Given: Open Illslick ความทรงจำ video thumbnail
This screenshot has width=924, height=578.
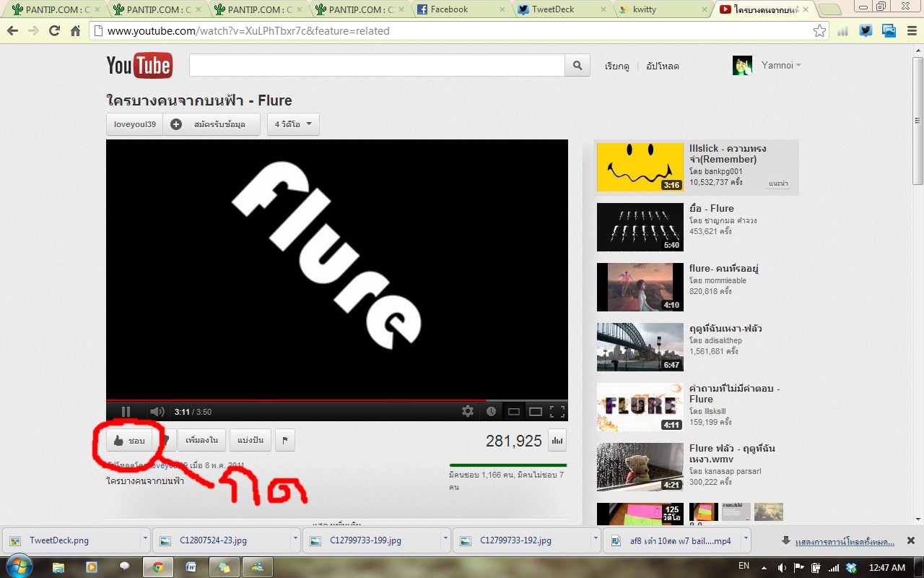Looking at the screenshot, I should [640, 167].
